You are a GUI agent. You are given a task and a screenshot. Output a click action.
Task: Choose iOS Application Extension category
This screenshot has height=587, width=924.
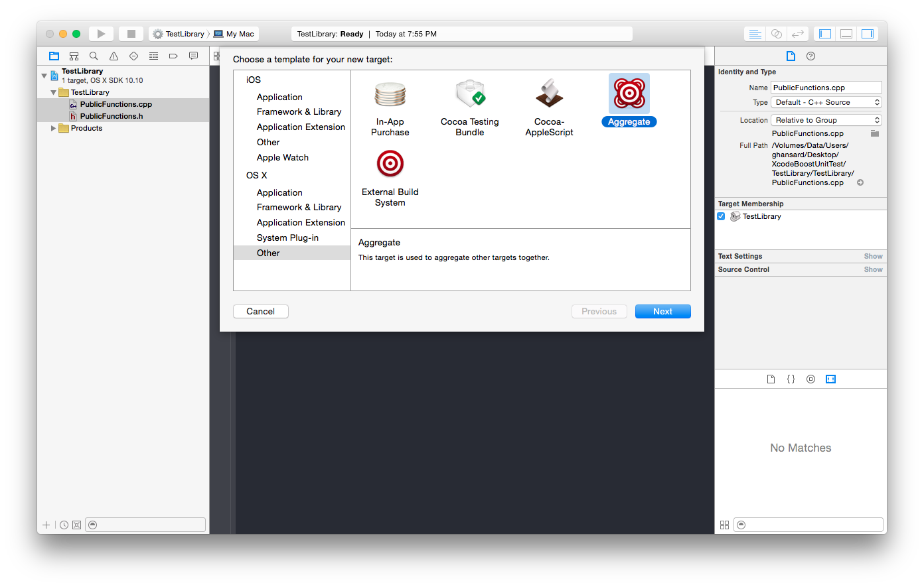301,127
